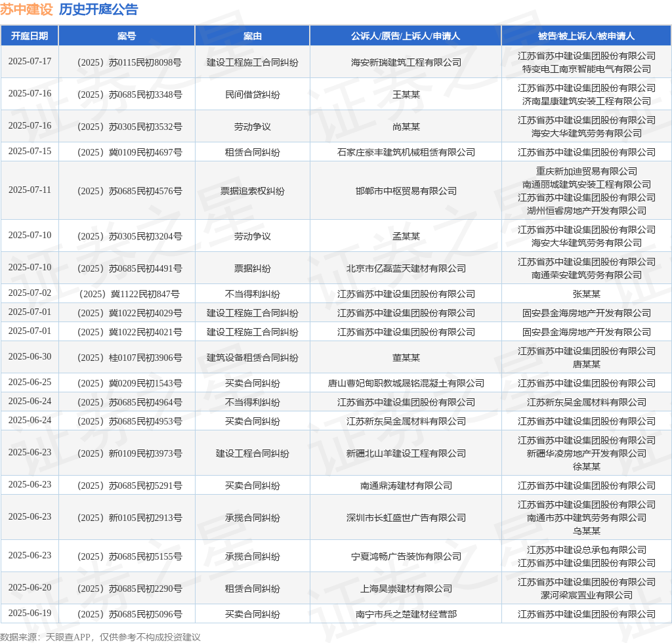Click case number (2025)冀1122民初847号

pyautogui.click(x=129, y=295)
